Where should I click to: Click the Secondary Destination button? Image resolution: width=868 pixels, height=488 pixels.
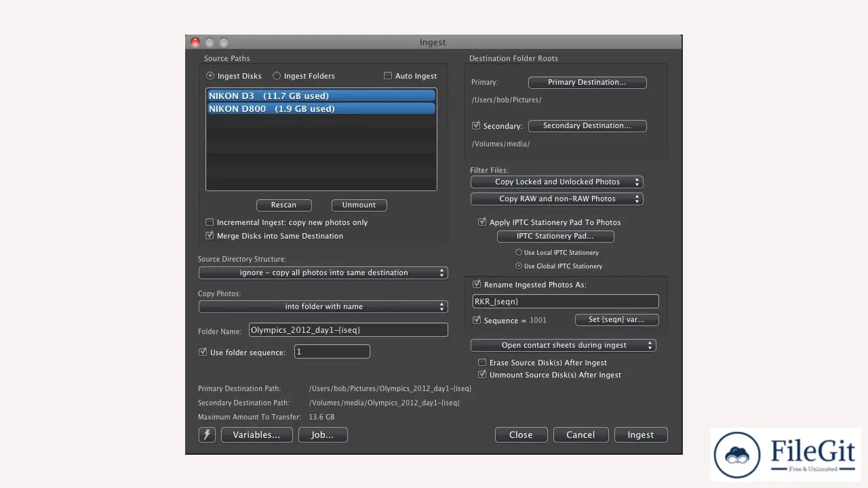coord(587,125)
